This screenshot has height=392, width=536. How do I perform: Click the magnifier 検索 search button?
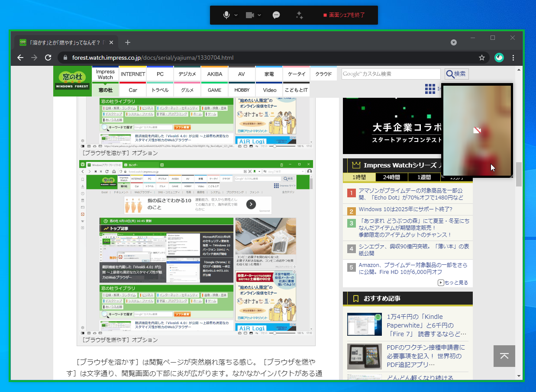[456, 74]
